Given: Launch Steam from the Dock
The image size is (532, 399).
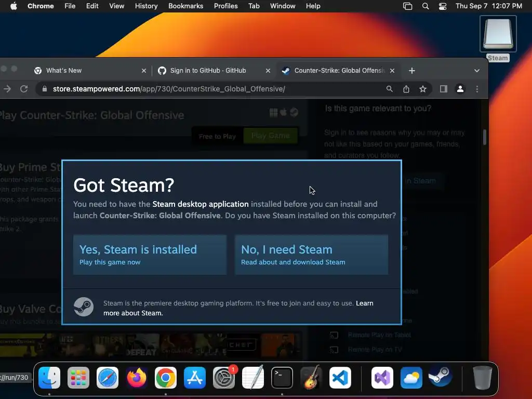Looking at the screenshot, I should (x=441, y=378).
